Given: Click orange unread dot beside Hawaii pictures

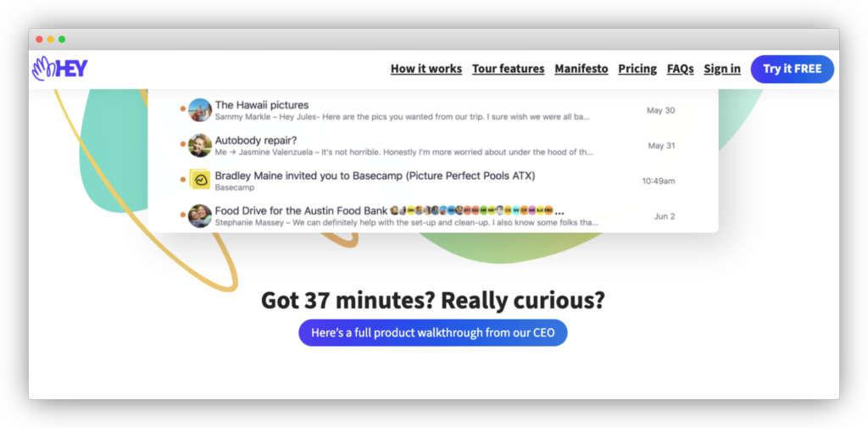Looking at the screenshot, I should [x=183, y=109].
